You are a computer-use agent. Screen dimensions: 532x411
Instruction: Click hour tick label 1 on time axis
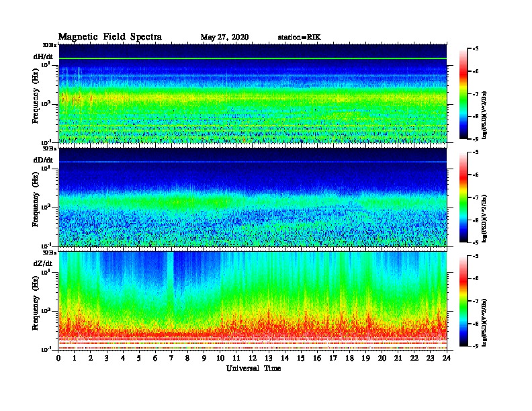(x=75, y=358)
